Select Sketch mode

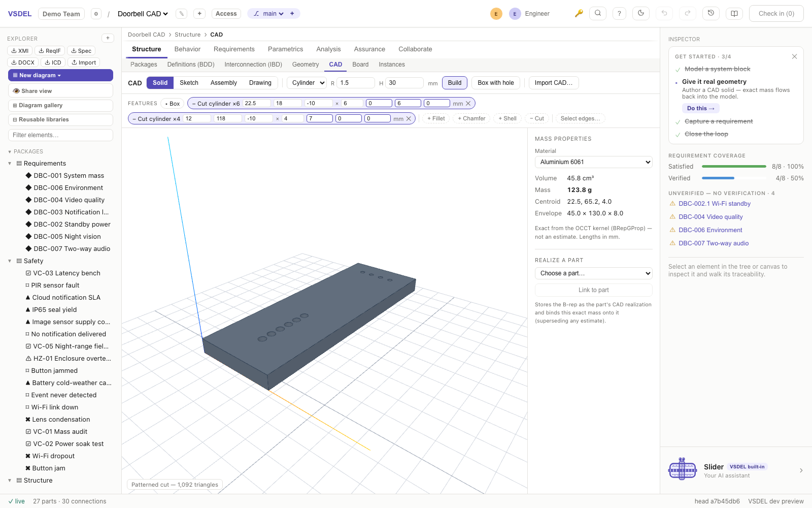pyautogui.click(x=189, y=83)
